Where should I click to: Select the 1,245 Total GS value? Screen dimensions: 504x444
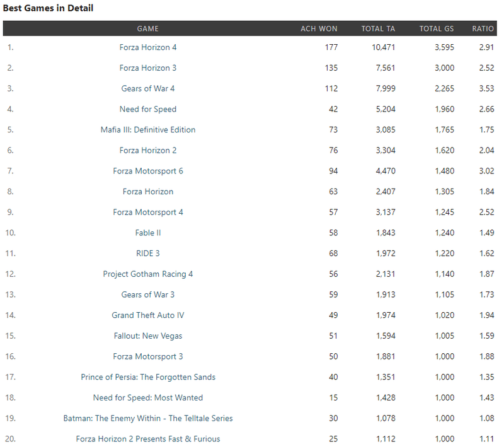pyautogui.click(x=445, y=212)
